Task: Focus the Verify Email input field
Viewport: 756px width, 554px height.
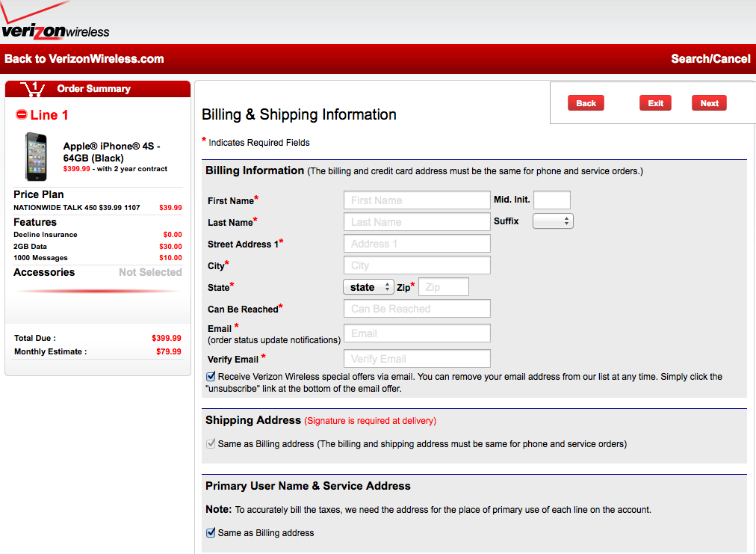Action: coord(417,359)
